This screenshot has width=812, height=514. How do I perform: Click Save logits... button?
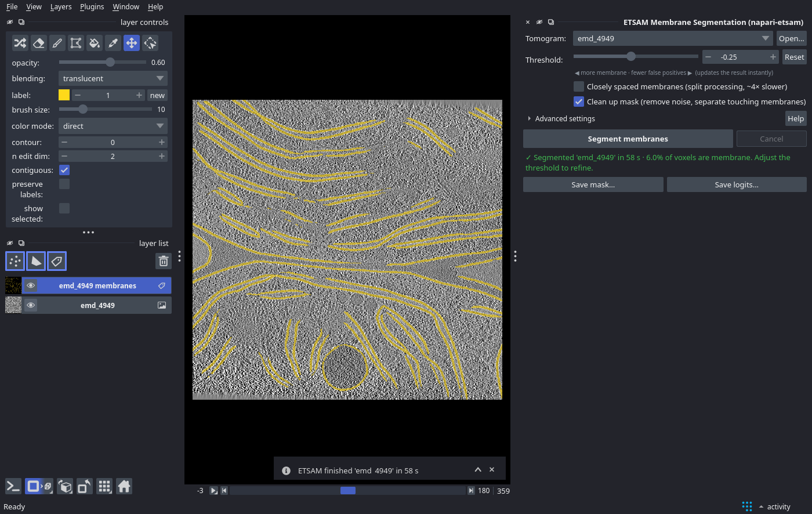(737, 184)
